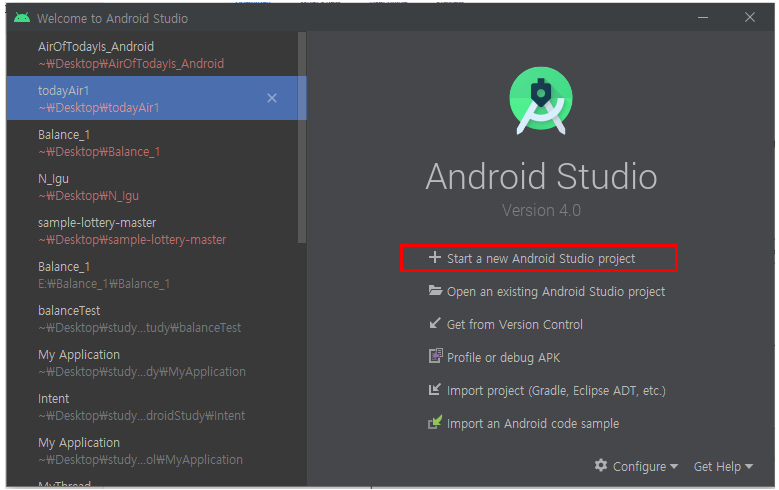Click the Welcome to Android Studio title

[112, 18]
